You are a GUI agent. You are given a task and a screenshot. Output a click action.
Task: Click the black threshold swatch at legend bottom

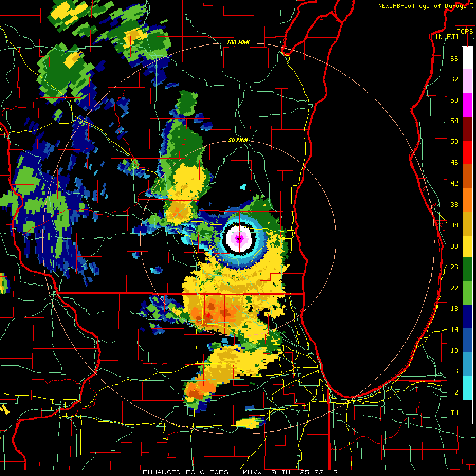(x=467, y=411)
